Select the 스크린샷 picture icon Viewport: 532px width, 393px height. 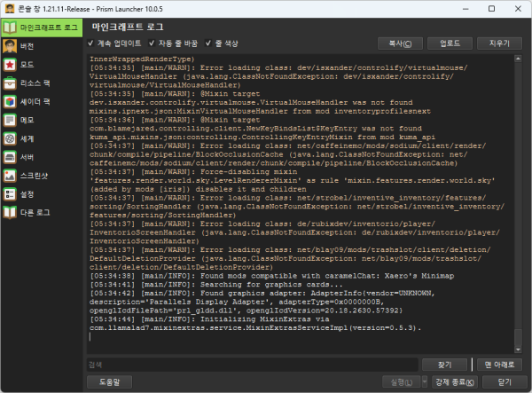pos(10,176)
